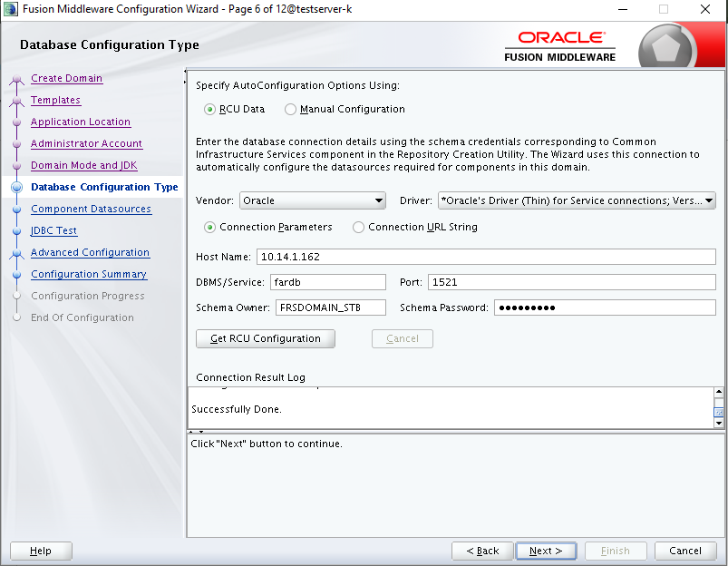Image resolution: width=728 pixels, height=566 pixels.
Task: Click the log panel splitter arrows
Action: point(197,432)
